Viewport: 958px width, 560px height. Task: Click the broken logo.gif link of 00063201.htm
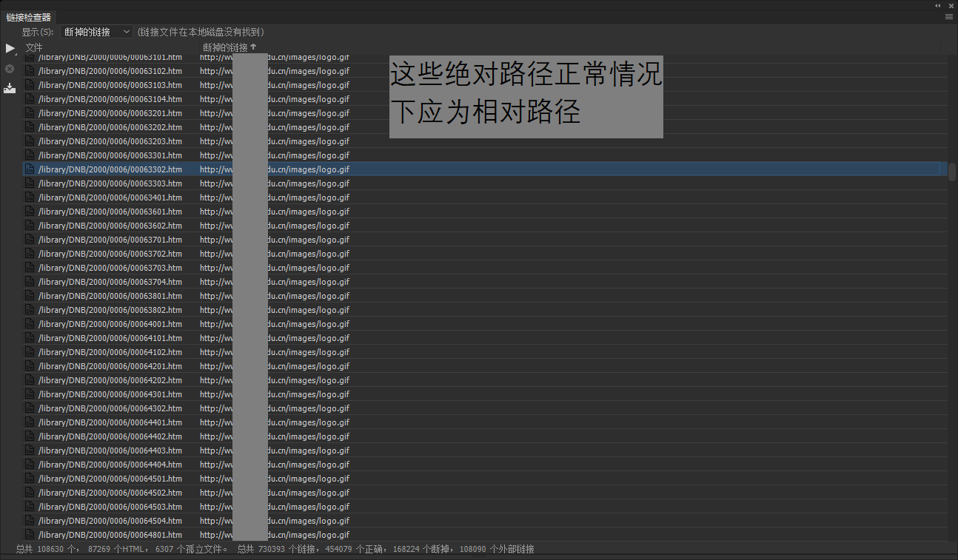point(275,113)
